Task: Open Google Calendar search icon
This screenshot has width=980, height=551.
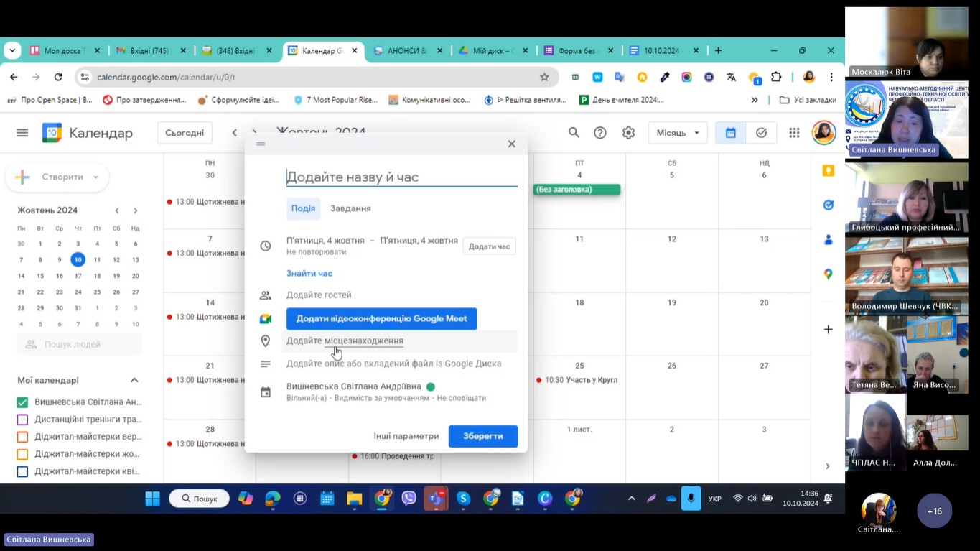Action: tap(574, 133)
